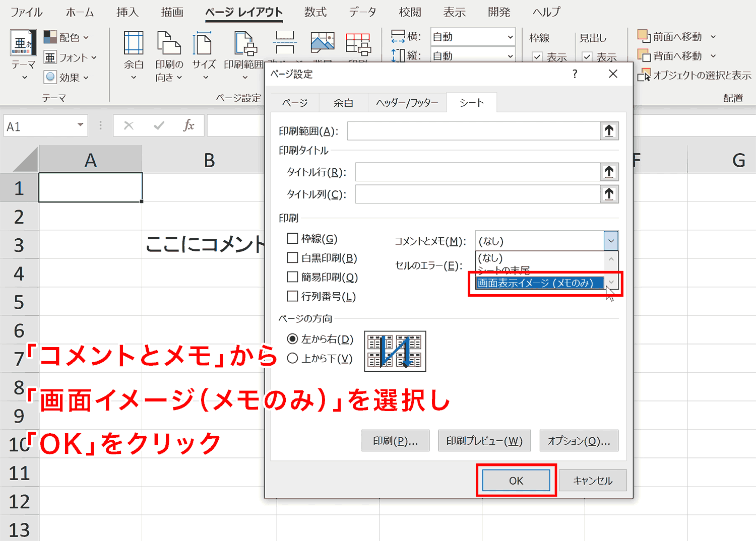Click the 印刷の向き orientation icon

coord(169,42)
